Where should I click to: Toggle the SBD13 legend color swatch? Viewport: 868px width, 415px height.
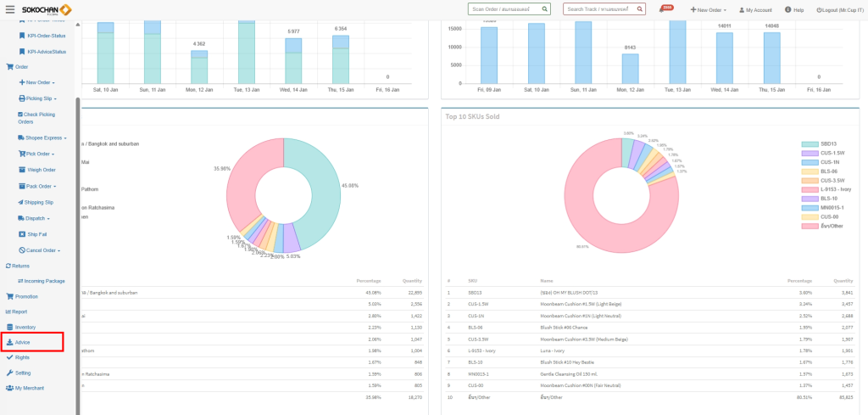click(x=809, y=144)
